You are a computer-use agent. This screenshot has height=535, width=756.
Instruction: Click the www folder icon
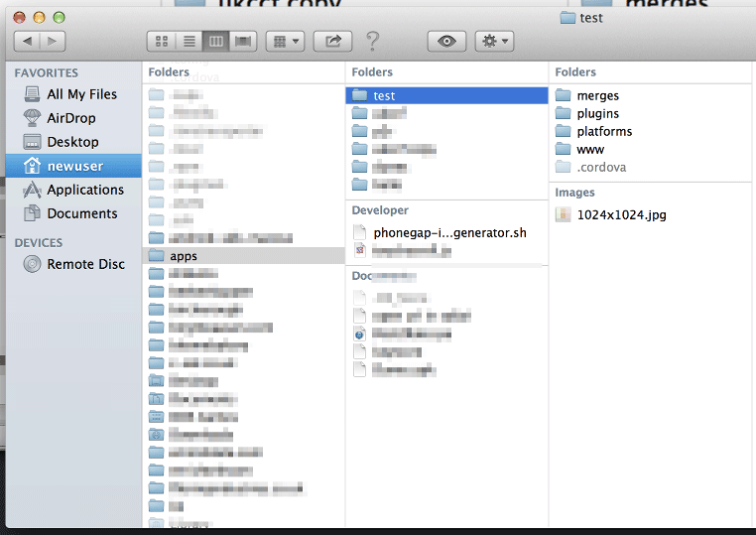tap(563, 148)
